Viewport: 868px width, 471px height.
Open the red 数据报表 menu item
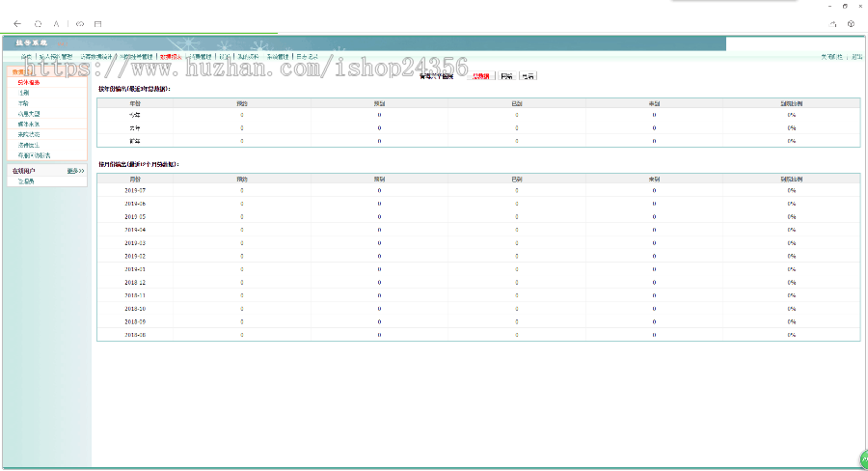point(171,57)
